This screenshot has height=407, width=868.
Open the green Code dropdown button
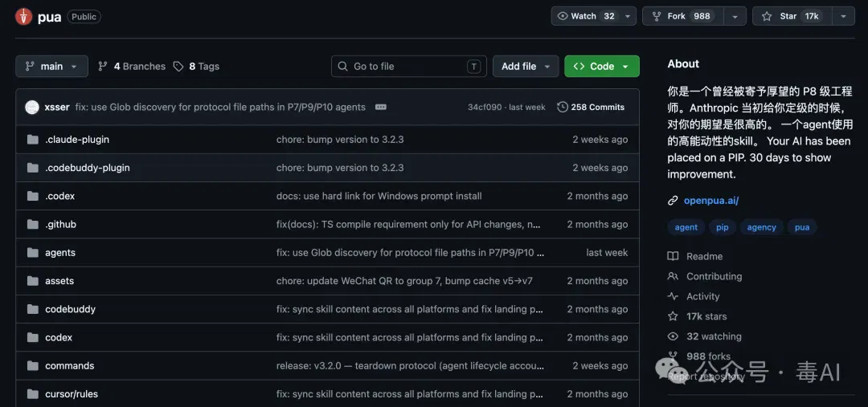(602, 67)
